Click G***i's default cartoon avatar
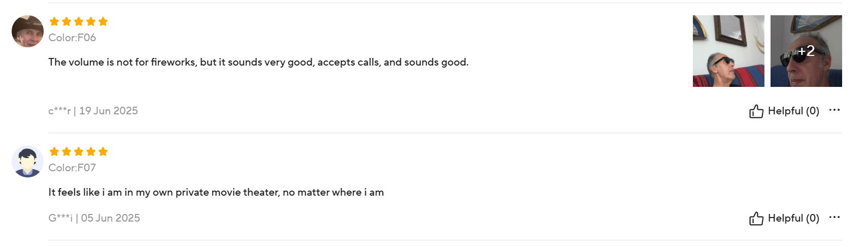 click(27, 162)
